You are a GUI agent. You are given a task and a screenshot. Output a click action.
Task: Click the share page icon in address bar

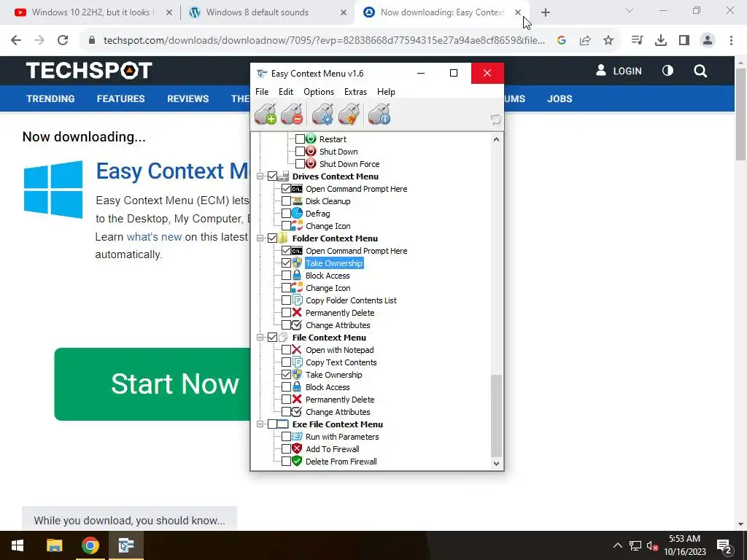(585, 41)
